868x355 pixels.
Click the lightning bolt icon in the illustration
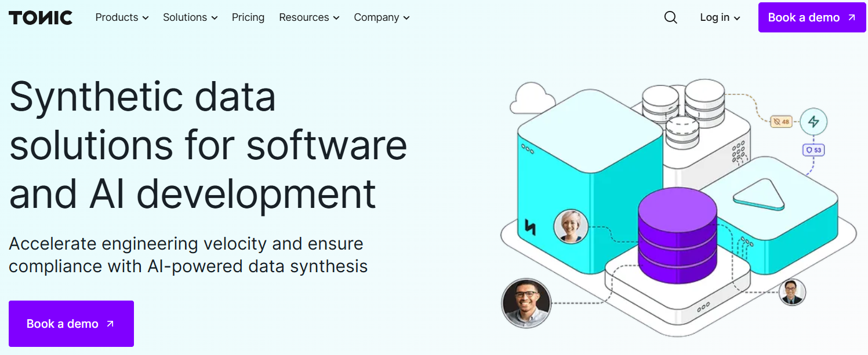(x=814, y=121)
